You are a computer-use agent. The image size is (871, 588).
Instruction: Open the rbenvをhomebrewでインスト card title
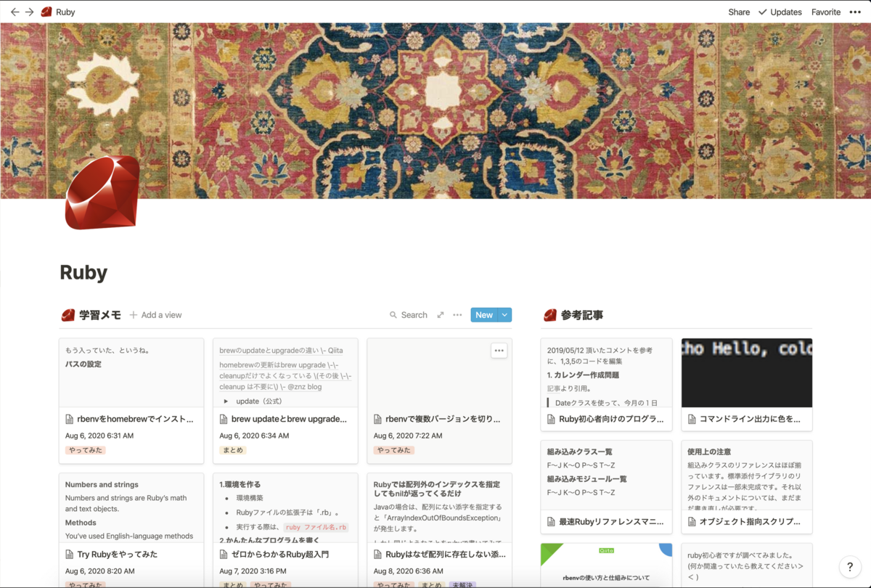[136, 419]
